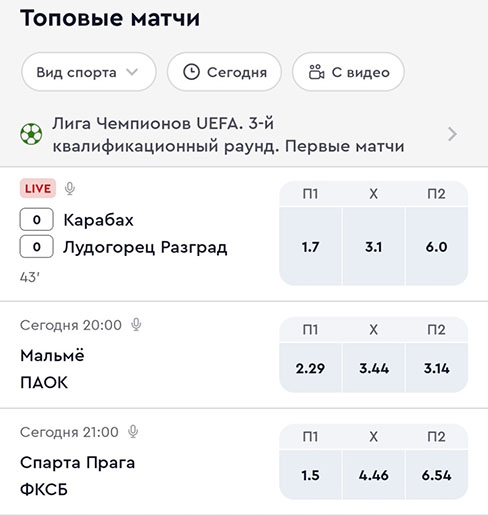Image resolution: width=488 pixels, height=515 pixels.
Task: Select П2 odds 6.0 for Лудогорец
Action: click(x=437, y=247)
